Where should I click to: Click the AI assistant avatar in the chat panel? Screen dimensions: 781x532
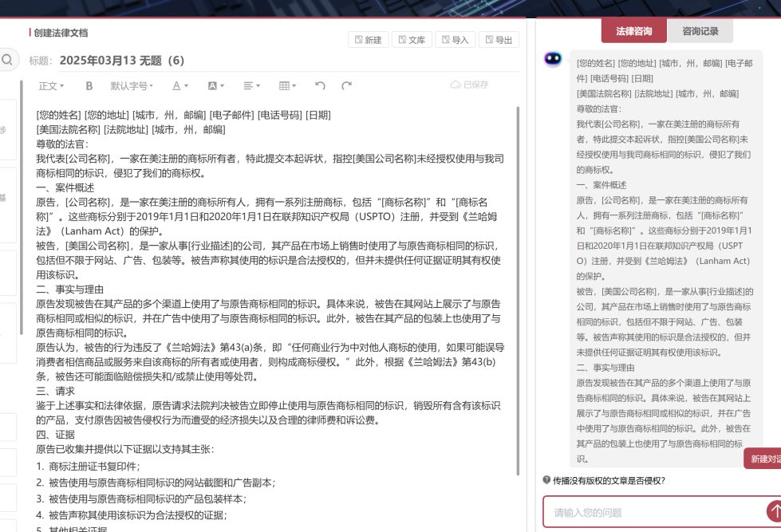[551, 57]
